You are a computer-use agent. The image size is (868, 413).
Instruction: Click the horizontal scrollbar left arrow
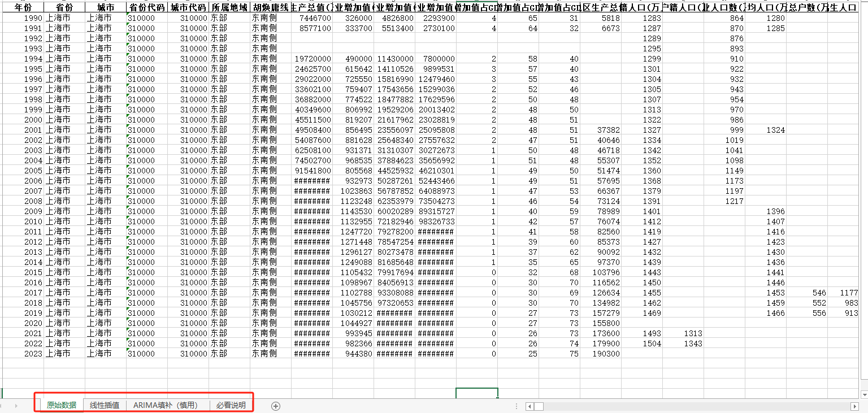(529, 406)
